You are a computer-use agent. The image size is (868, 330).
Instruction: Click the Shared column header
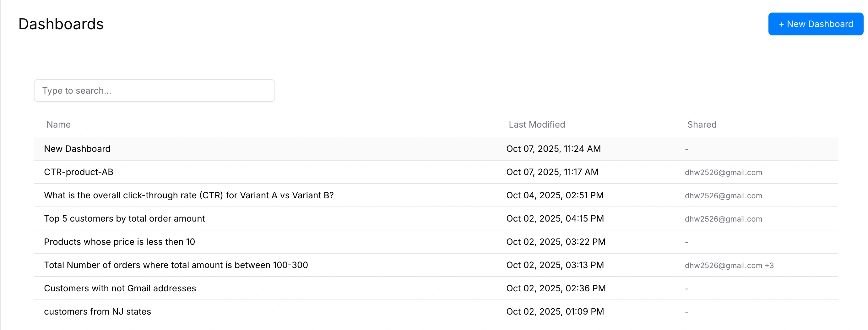point(702,125)
